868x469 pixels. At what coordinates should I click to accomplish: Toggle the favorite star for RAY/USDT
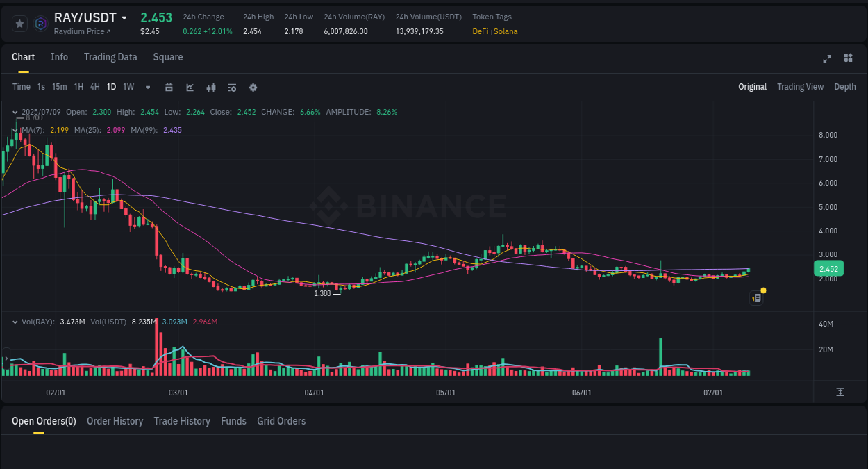click(19, 23)
